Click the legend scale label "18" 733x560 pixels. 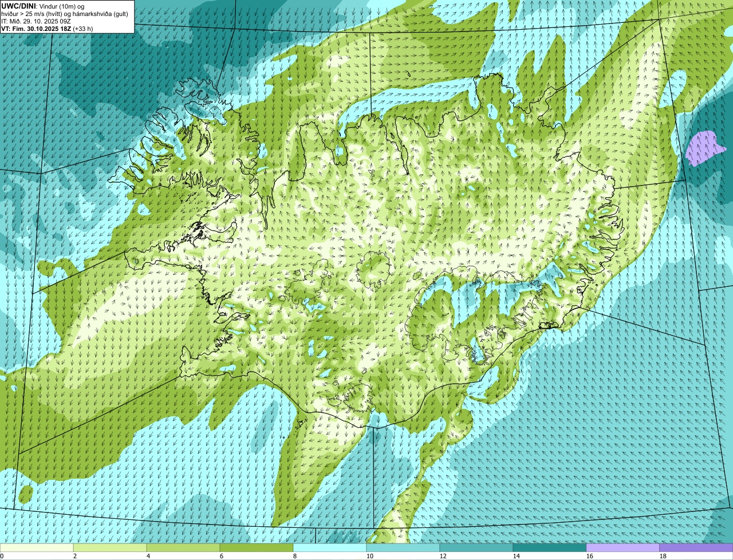click(663, 556)
